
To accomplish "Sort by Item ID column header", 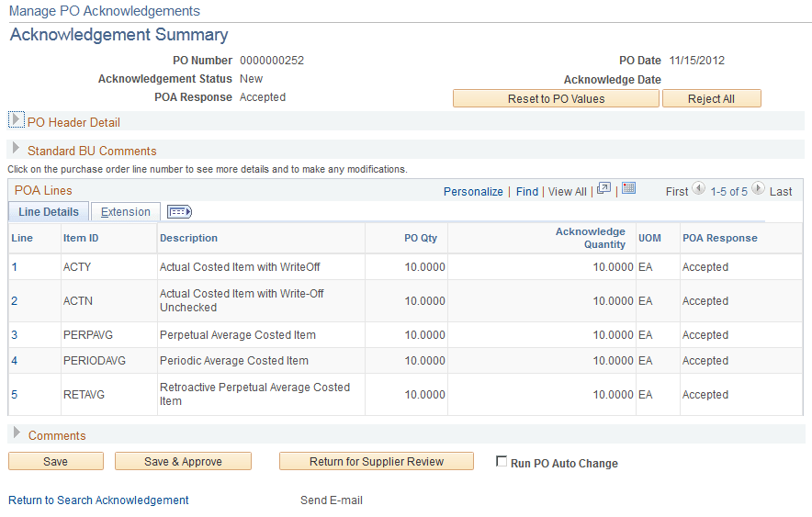I will (81, 238).
